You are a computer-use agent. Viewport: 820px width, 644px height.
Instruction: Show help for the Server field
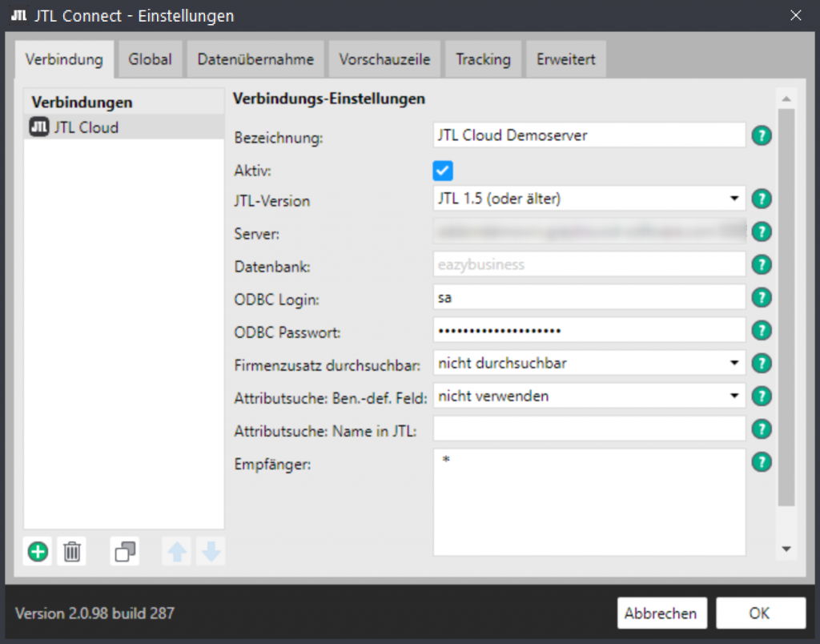(x=762, y=231)
